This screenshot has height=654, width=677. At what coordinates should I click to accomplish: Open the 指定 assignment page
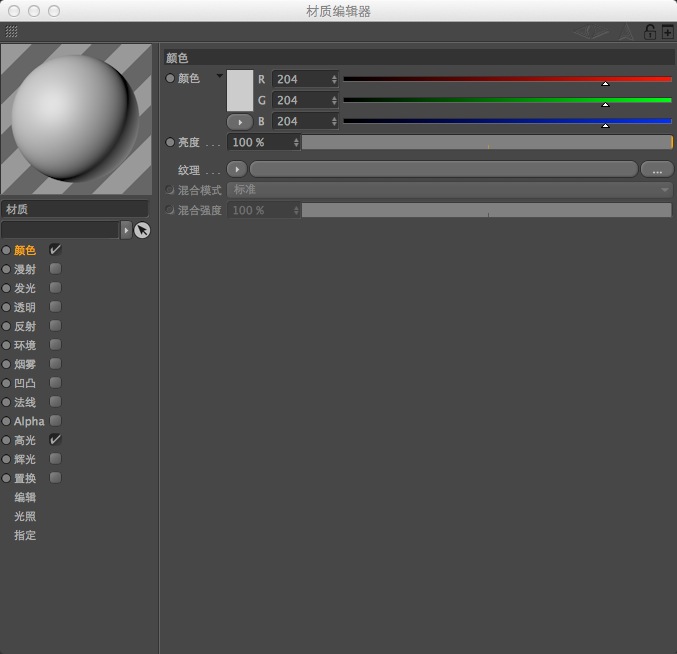click(x=25, y=535)
